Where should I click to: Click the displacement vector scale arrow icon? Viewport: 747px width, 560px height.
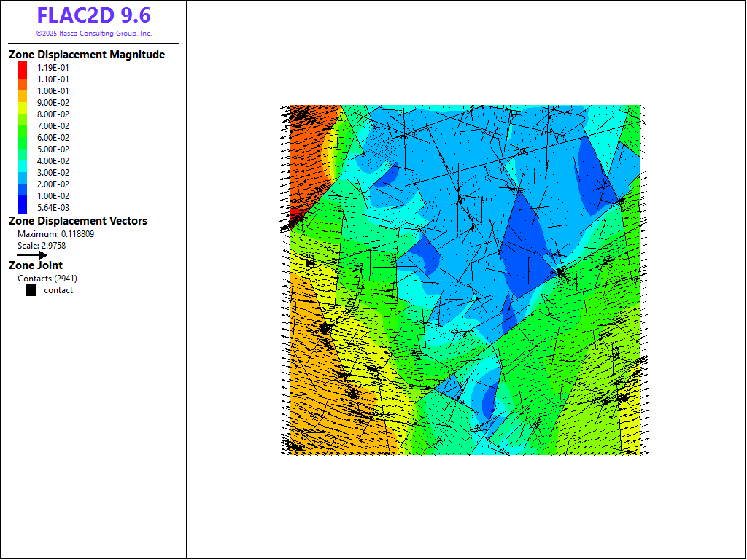tap(32, 255)
